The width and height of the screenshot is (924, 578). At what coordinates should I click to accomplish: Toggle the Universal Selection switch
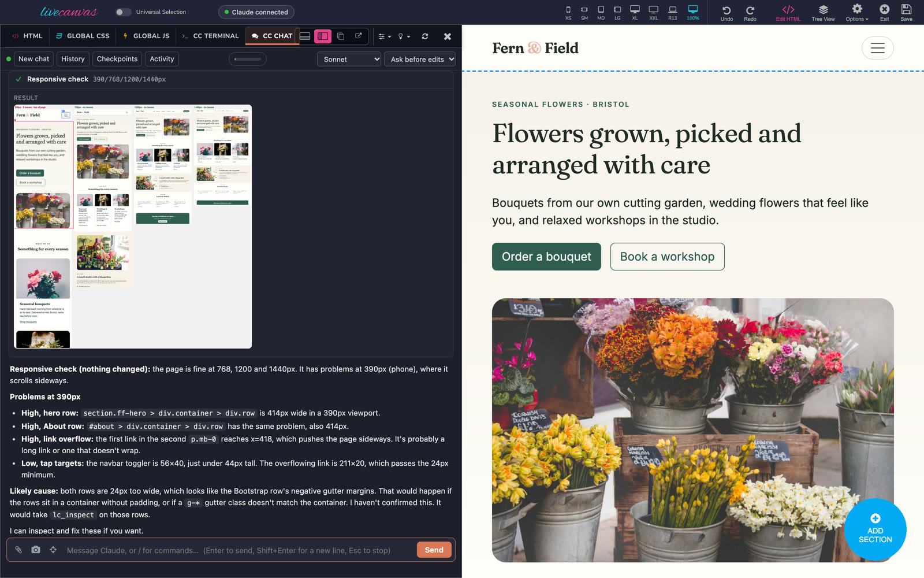coord(123,12)
